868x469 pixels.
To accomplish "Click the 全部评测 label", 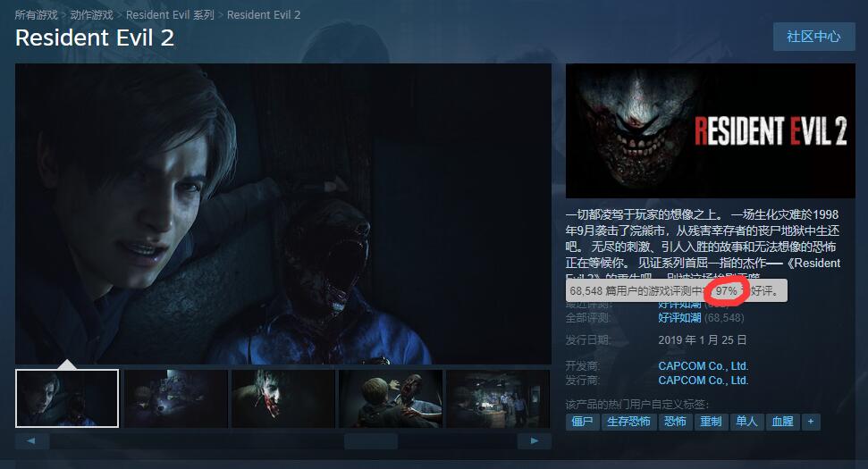I will 588,317.
